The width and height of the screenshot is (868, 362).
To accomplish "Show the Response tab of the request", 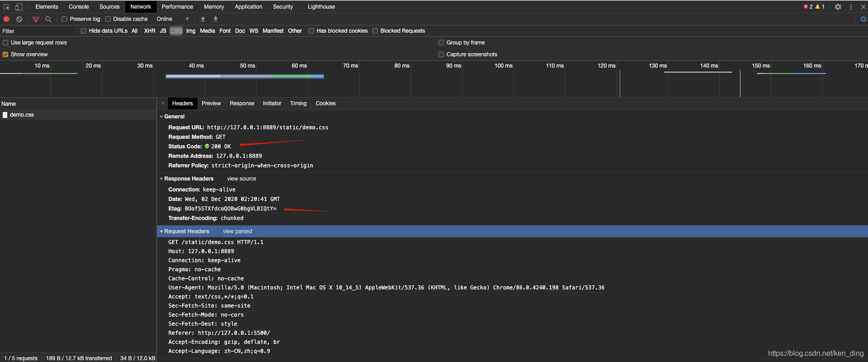I will pyautogui.click(x=242, y=103).
